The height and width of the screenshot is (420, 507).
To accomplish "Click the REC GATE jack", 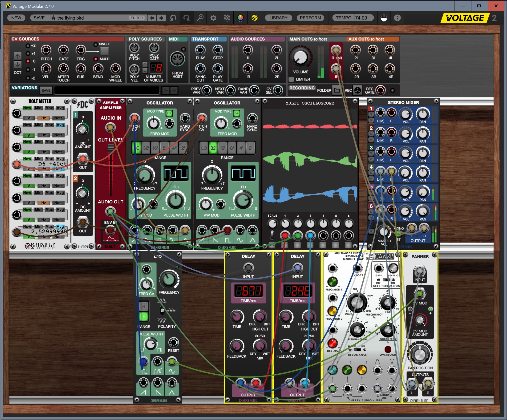I will 381,90.
